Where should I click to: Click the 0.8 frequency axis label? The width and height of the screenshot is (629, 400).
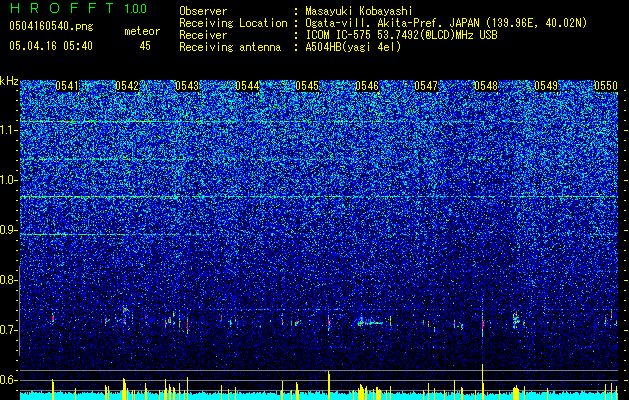click(x=9, y=280)
